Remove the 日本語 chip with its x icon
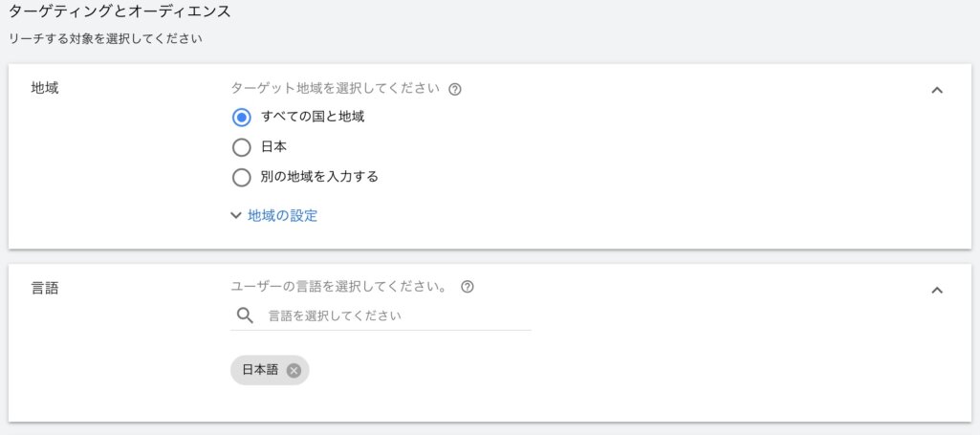The width and height of the screenshot is (980, 435). click(x=294, y=371)
